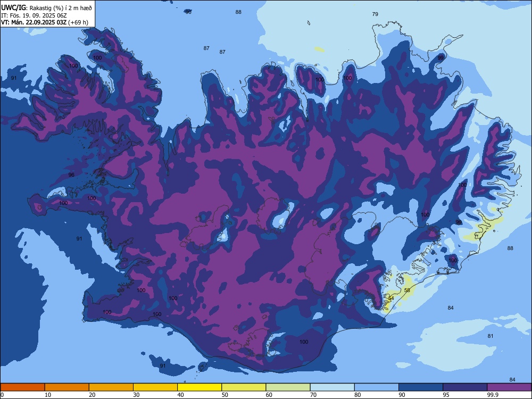Click the light blue 80–90 legend swatch
The height and width of the screenshot is (399, 532).
coord(377,387)
